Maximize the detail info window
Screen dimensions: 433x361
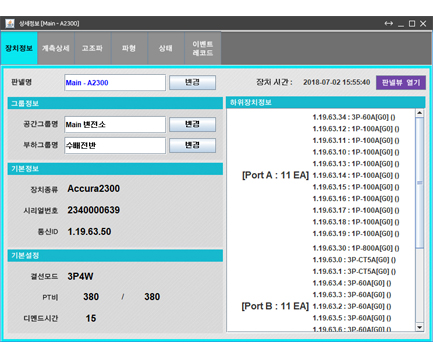coord(412,23)
